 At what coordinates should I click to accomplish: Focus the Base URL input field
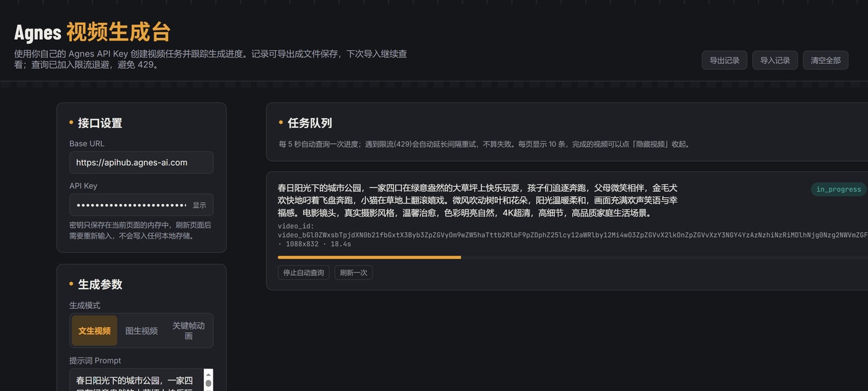pos(141,163)
